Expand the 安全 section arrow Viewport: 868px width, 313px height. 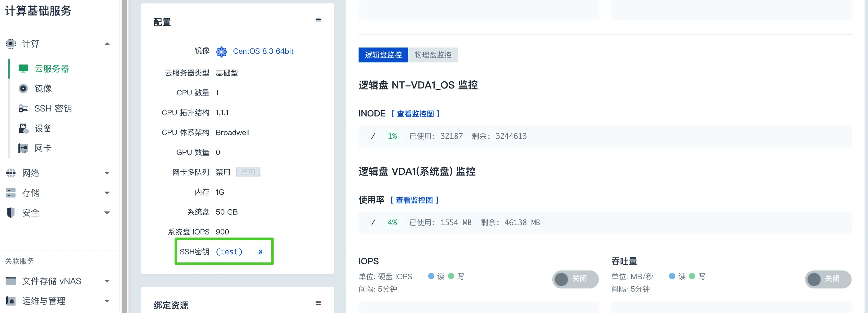click(107, 213)
